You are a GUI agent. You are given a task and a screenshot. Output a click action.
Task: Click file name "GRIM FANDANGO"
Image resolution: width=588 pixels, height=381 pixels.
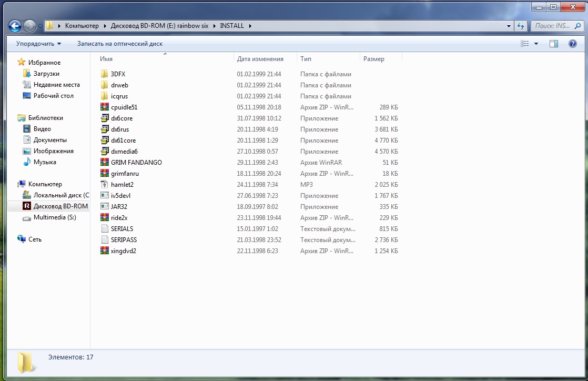[x=136, y=162]
